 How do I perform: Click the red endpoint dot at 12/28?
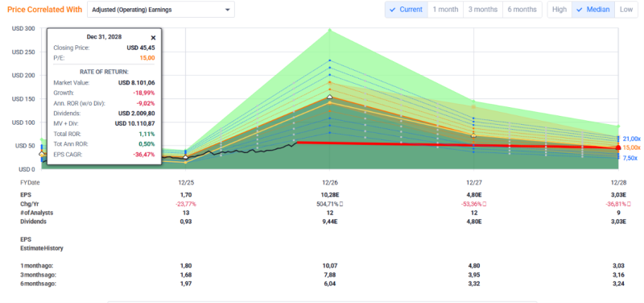pos(618,147)
